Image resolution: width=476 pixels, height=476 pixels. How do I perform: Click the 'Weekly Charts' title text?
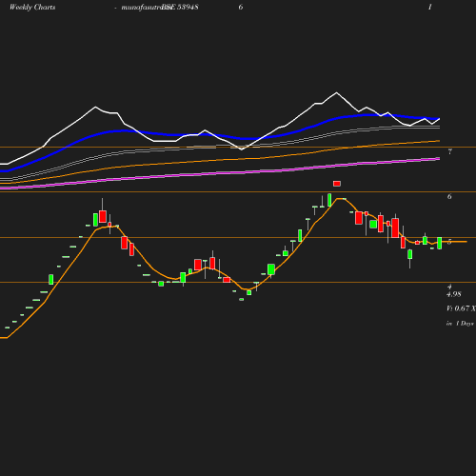click(x=32, y=7)
